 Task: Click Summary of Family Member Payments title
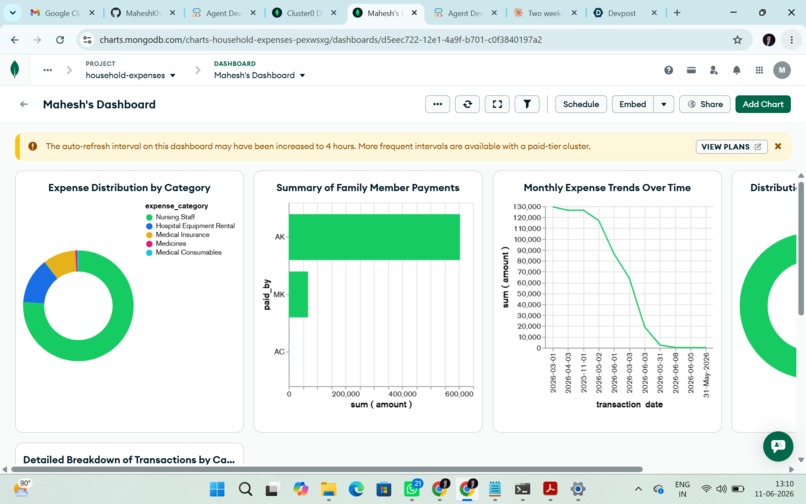click(x=368, y=188)
